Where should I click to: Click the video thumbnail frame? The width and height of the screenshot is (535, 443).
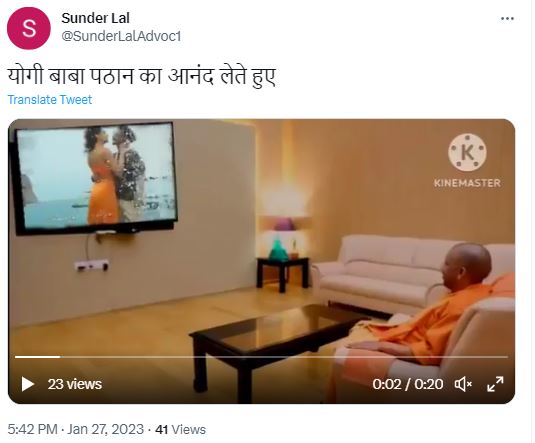point(261,261)
